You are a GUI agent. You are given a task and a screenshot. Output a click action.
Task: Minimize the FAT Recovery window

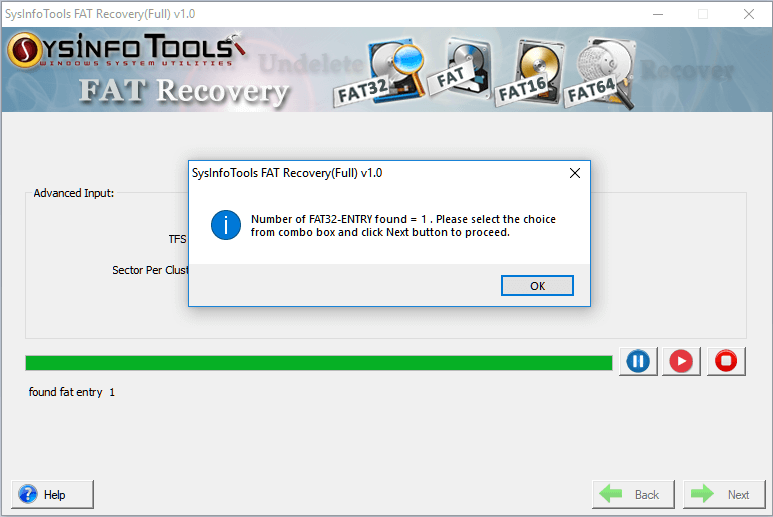658,14
